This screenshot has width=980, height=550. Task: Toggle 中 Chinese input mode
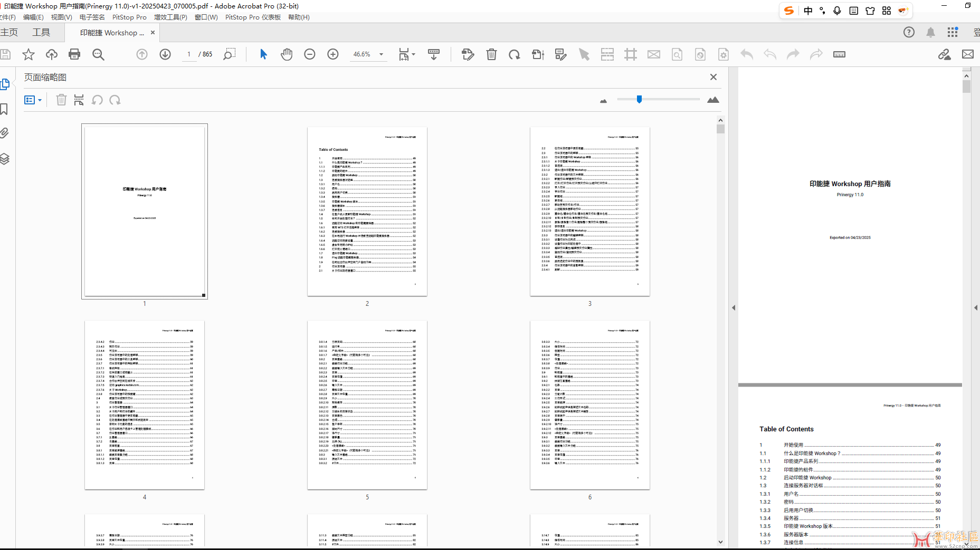(808, 11)
